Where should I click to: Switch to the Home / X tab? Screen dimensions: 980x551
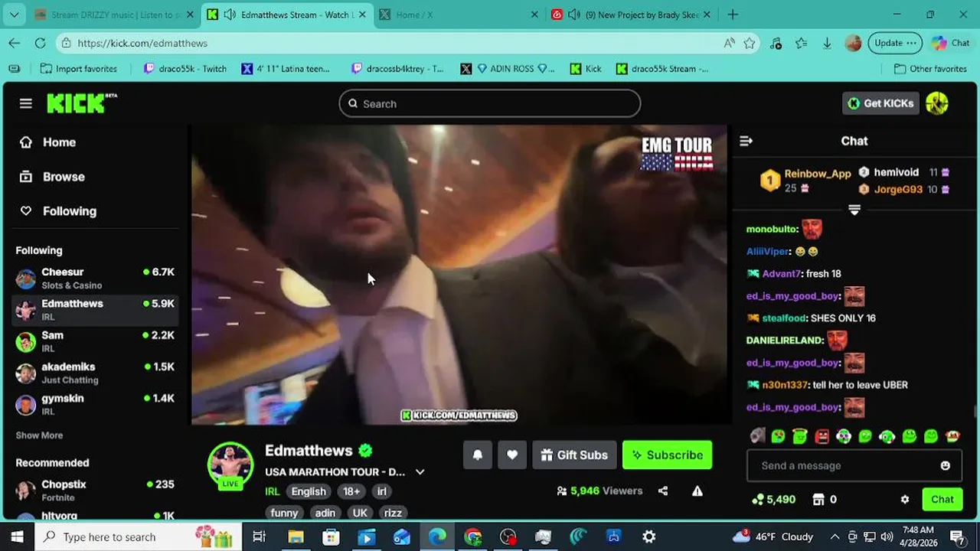tap(457, 15)
